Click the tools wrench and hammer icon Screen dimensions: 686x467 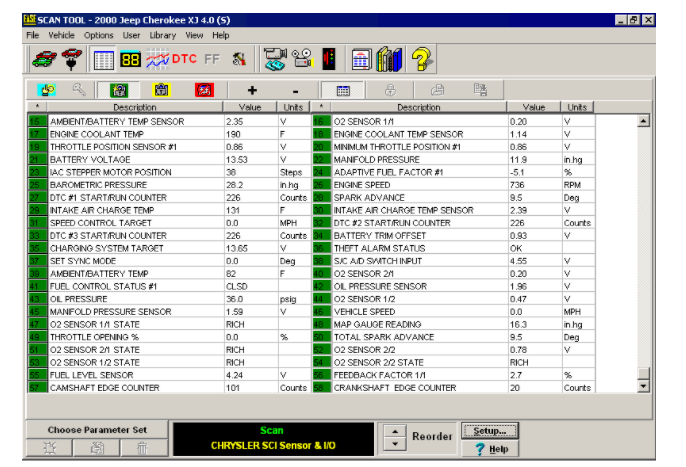[x=239, y=59]
